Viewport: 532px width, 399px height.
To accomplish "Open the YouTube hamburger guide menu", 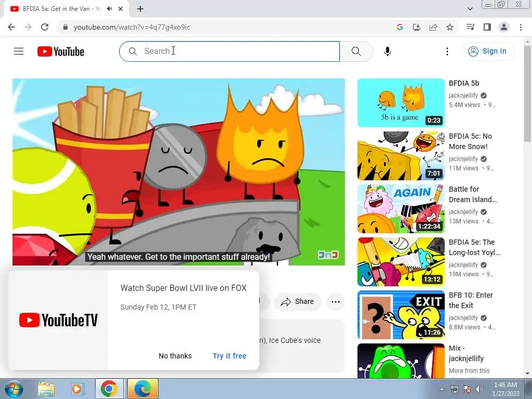I will click(x=19, y=51).
